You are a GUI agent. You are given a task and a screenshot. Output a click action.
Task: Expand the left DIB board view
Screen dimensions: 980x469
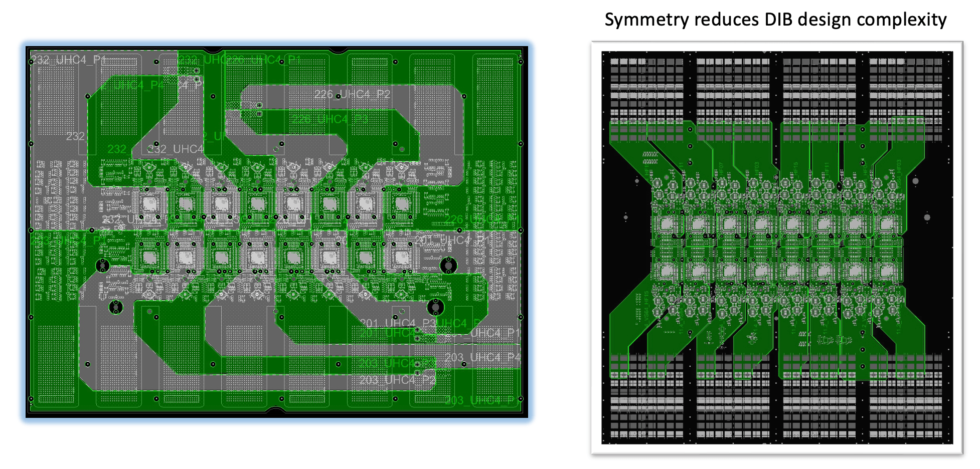[276, 236]
